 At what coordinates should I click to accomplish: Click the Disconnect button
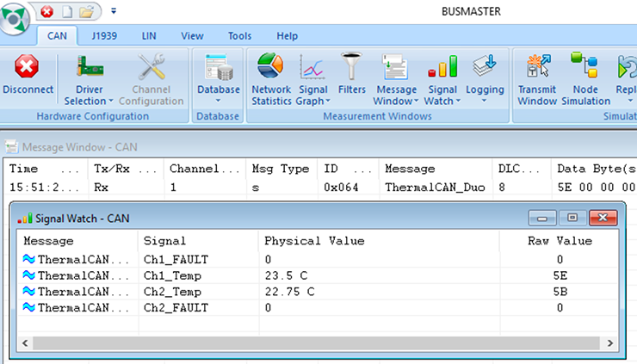point(28,74)
